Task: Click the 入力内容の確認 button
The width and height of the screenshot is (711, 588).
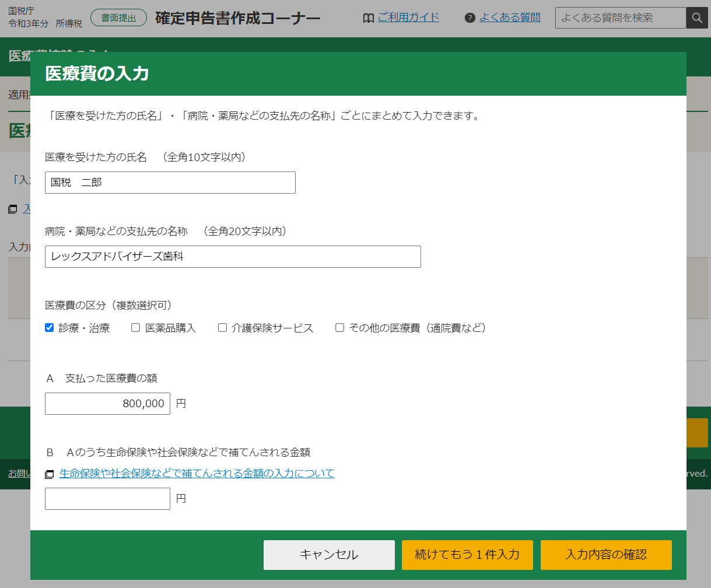Action: (605, 554)
